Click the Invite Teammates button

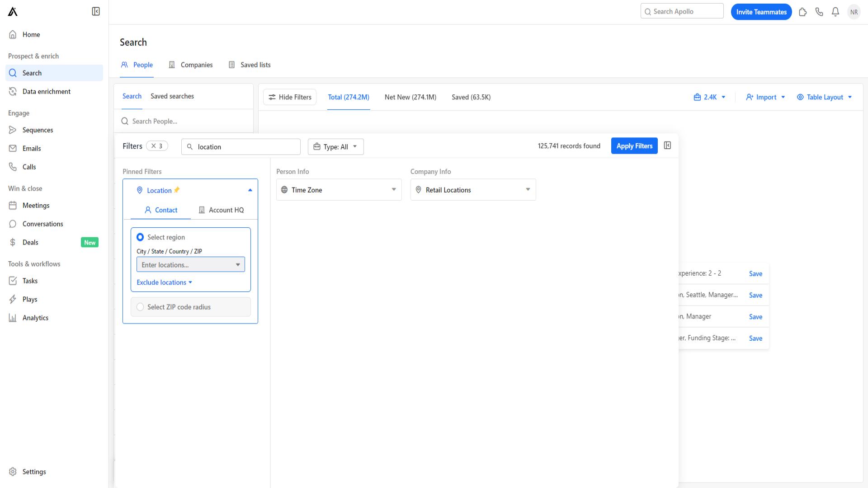tap(761, 12)
